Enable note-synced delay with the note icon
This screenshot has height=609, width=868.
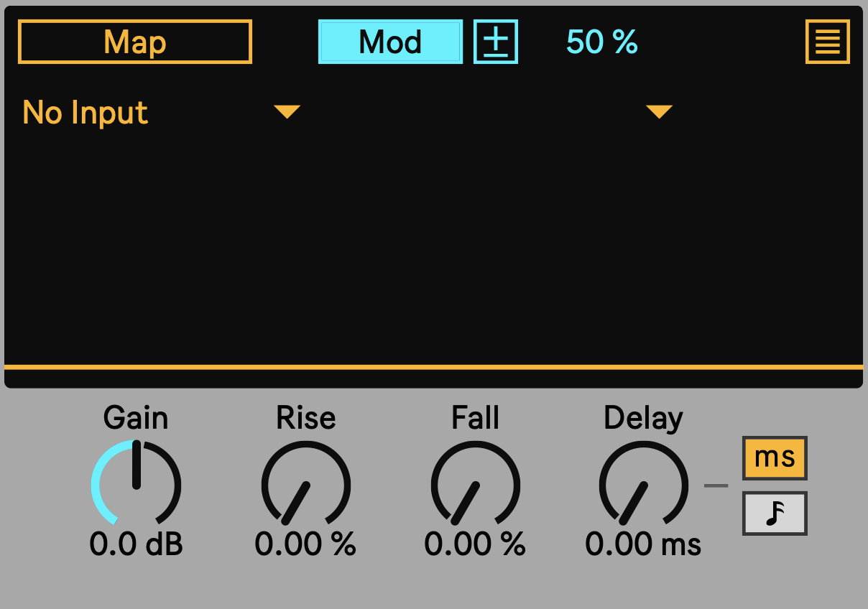(x=775, y=513)
